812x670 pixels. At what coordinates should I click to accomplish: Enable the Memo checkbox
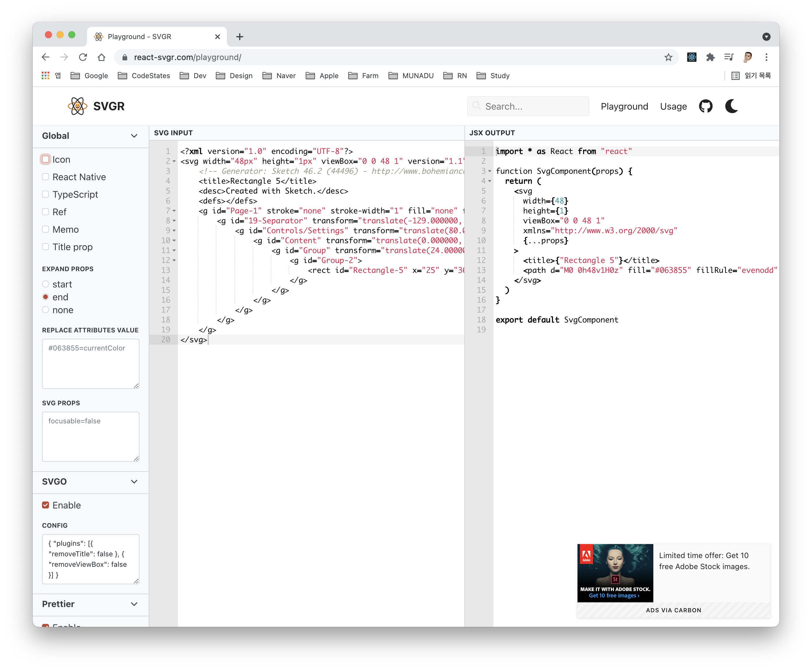coord(45,229)
